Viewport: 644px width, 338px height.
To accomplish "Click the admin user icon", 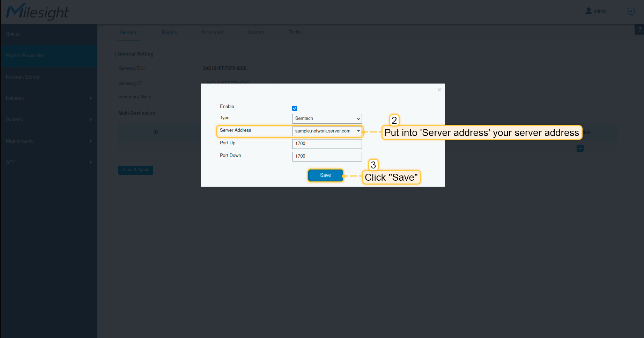I will tap(589, 11).
